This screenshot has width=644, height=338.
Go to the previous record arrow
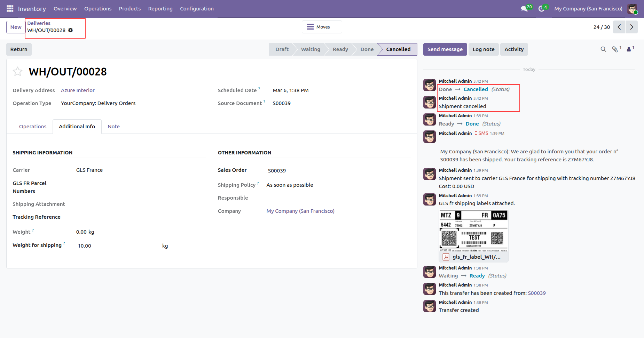619,27
